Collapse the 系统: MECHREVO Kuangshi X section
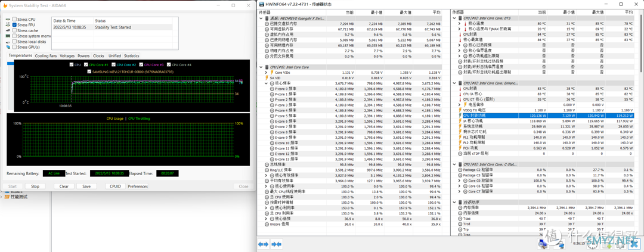The height and width of the screenshot is (252, 644). pyautogui.click(x=261, y=18)
